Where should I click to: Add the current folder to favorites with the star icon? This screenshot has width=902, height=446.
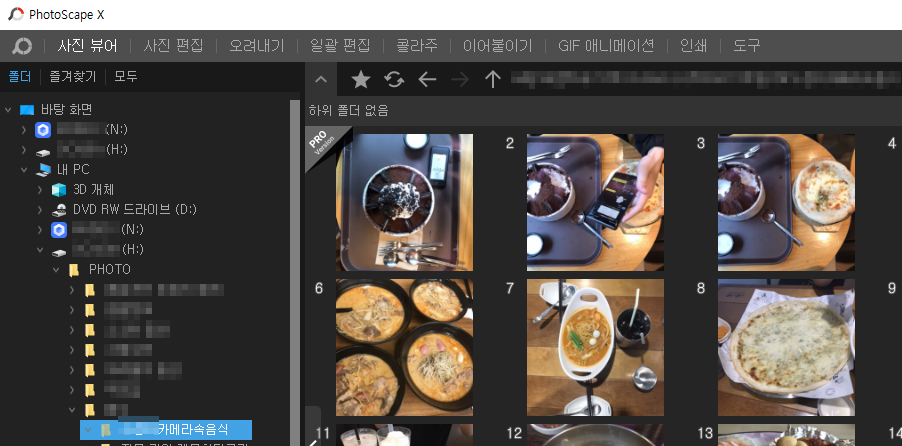(361, 79)
